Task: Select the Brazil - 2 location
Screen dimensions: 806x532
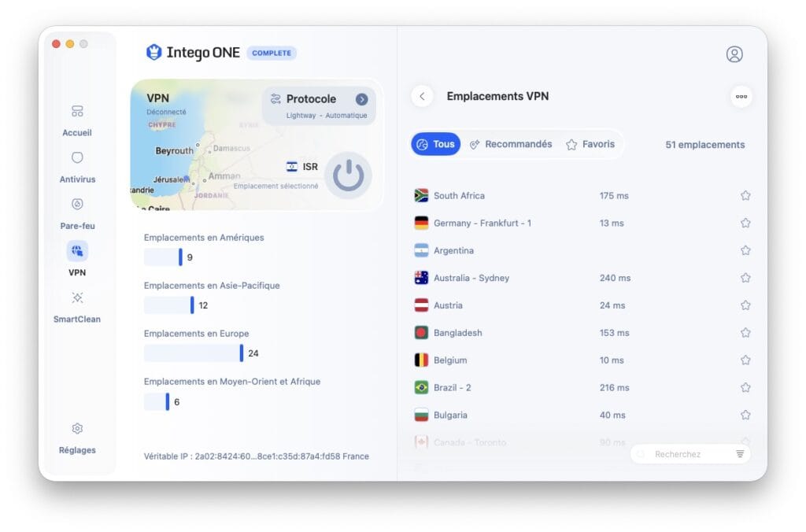Action: [452, 387]
